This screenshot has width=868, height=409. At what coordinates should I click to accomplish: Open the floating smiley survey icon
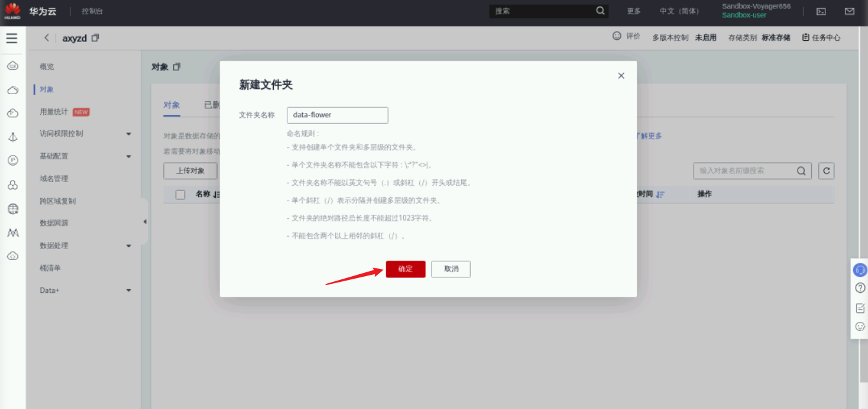coord(860,326)
